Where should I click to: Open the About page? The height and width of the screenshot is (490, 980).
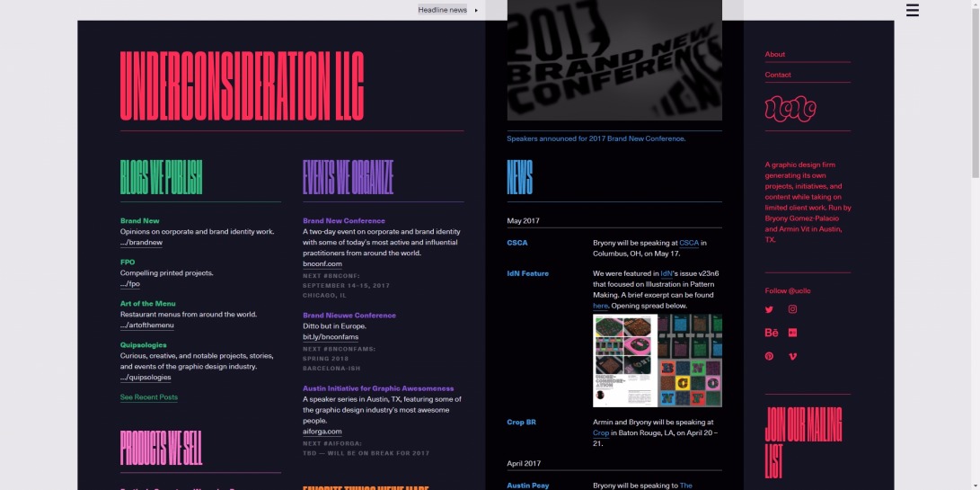pos(774,55)
